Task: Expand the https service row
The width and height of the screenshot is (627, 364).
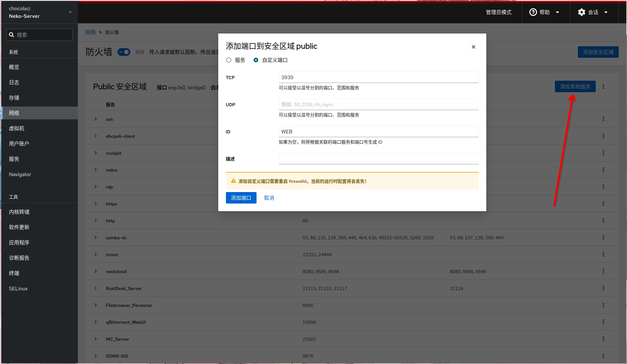Action: click(95, 204)
